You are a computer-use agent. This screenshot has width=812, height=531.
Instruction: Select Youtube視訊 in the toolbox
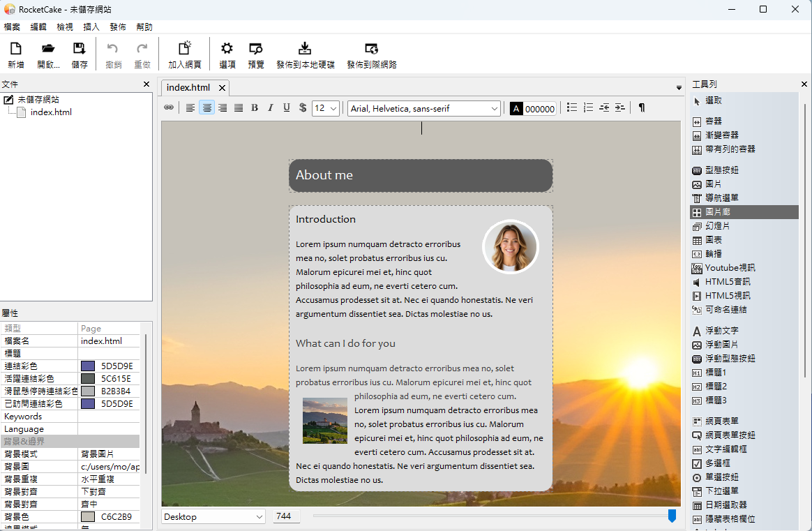[x=729, y=268]
